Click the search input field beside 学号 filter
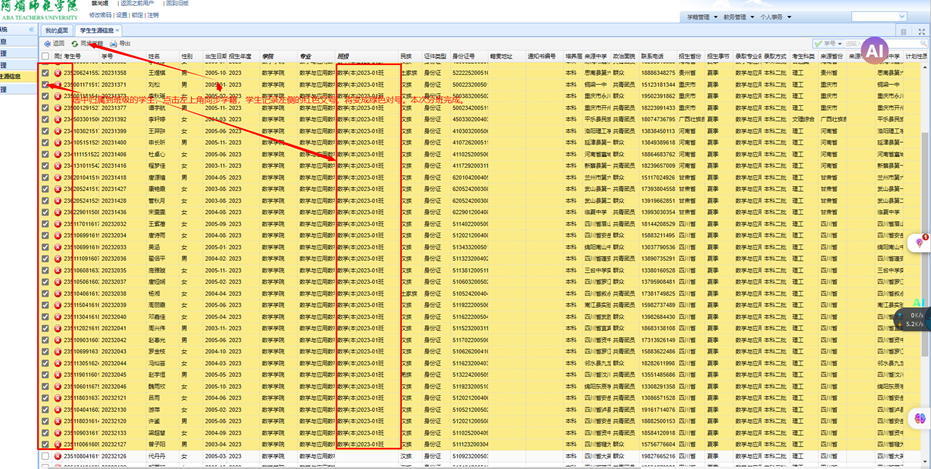931x469 pixels. pyautogui.click(x=881, y=44)
